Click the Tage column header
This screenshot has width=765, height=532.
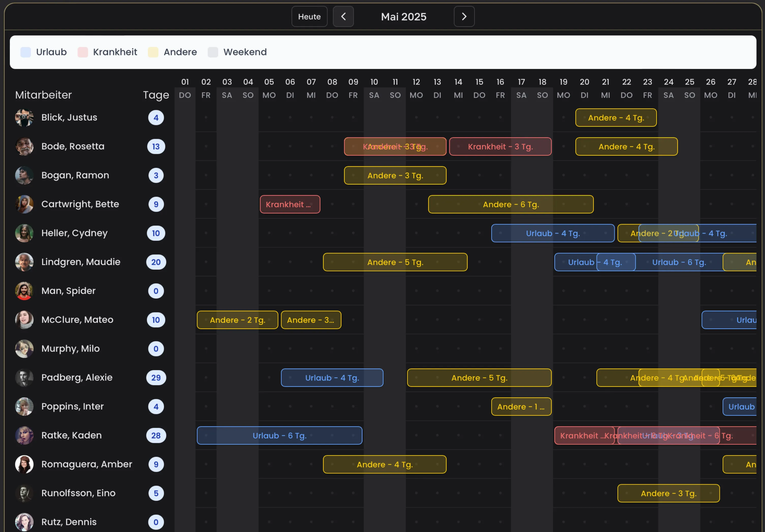pyautogui.click(x=156, y=95)
